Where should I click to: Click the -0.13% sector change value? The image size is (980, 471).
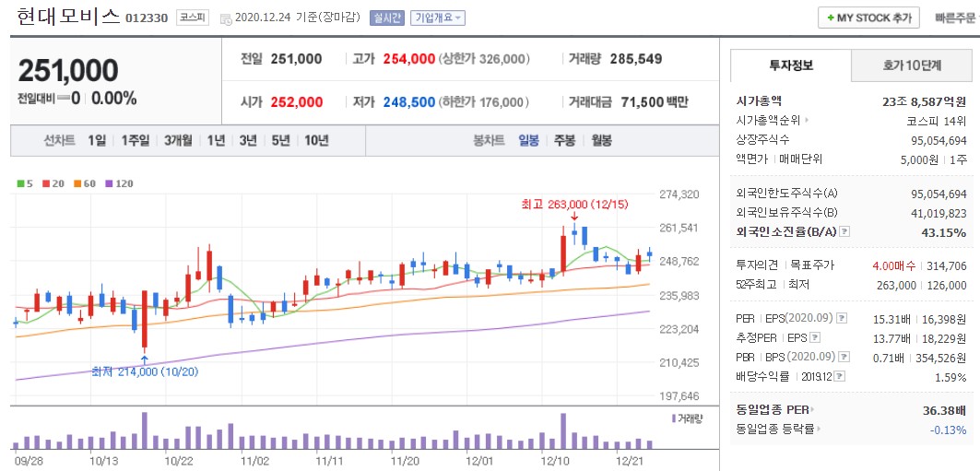(x=949, y=430)
